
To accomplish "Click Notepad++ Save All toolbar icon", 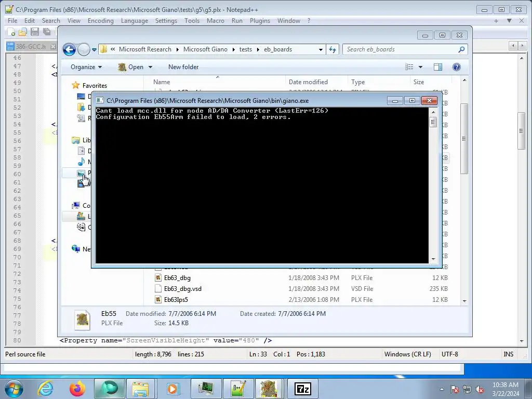I will [47, 32].
